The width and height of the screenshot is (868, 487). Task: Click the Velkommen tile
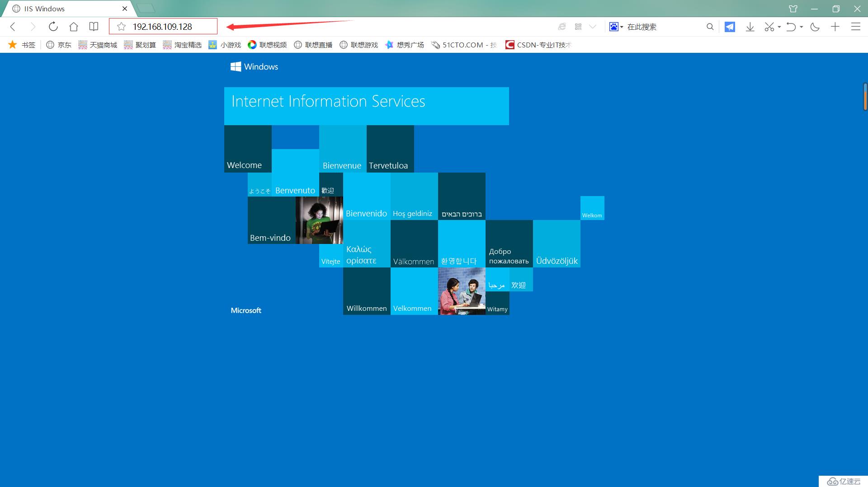pos(414,291)
